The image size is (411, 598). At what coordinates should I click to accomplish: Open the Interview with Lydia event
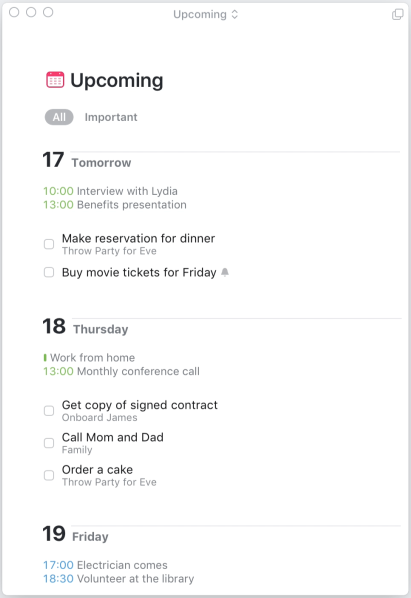pos(110,191)
